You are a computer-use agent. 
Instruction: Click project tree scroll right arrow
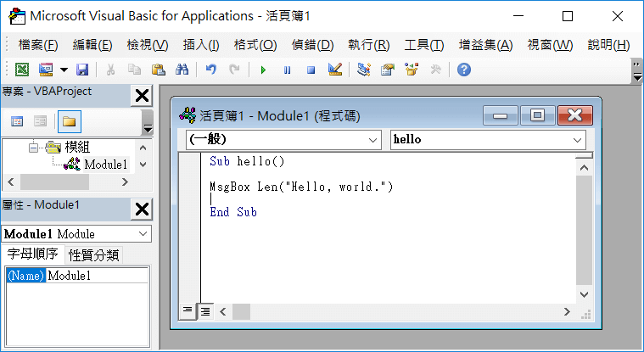coord(125,182)
